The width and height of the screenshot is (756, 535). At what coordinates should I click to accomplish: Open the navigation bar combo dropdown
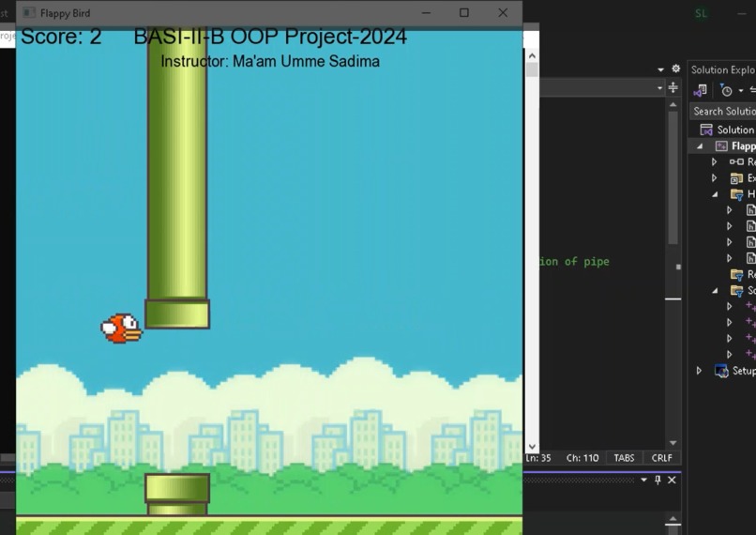(659, 88)
